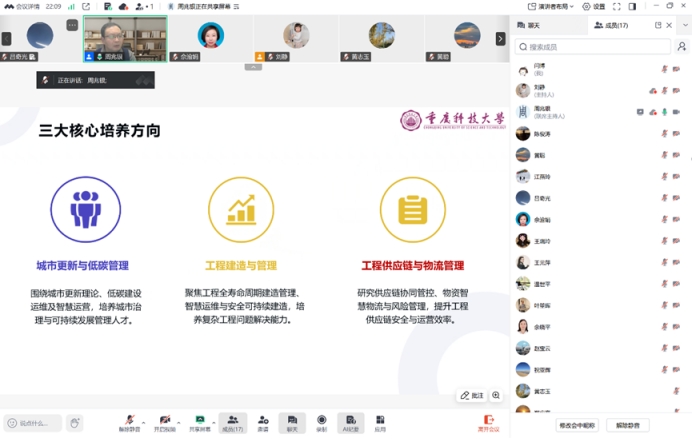
Task: Unmute microphone in the bottom toolbar
Action: pos(129,421)
